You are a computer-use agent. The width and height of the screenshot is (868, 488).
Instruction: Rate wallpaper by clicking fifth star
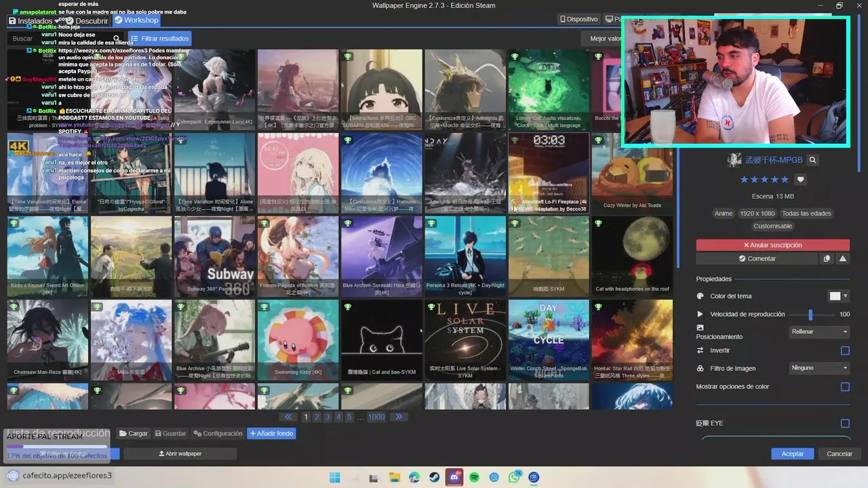pos(785,180)
